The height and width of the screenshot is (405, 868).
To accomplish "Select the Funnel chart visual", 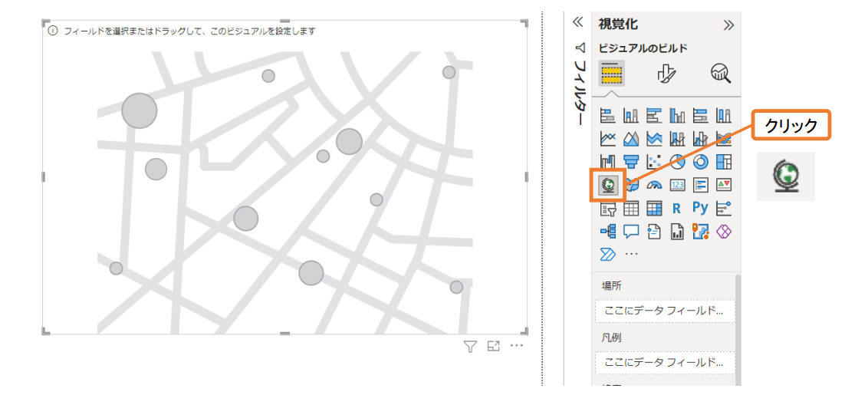I will click(x=631, y=162).
